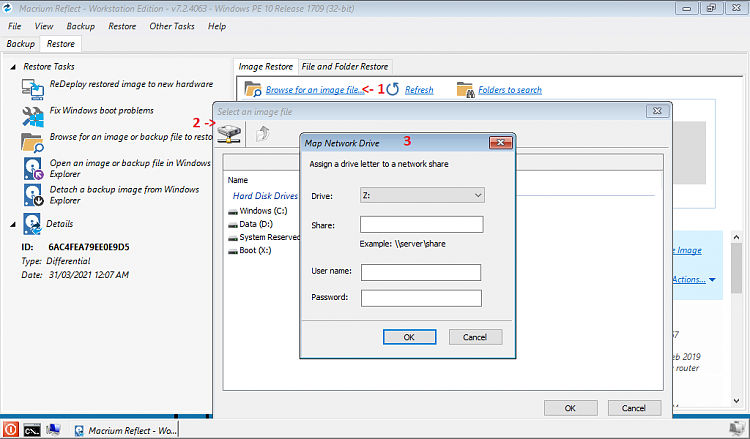Click the main window vertical scrollbar thumb
750x439 pixels.
(737, 268)
